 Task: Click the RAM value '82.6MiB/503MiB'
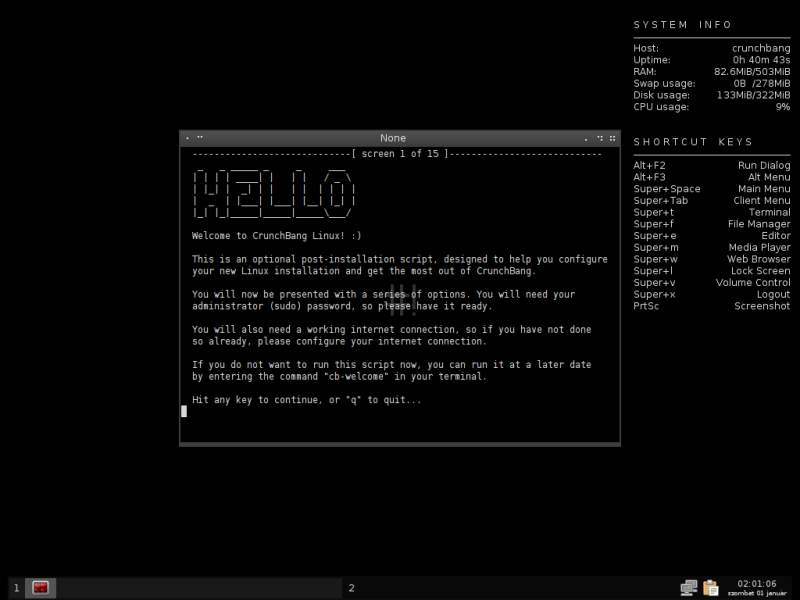[752, 71]
